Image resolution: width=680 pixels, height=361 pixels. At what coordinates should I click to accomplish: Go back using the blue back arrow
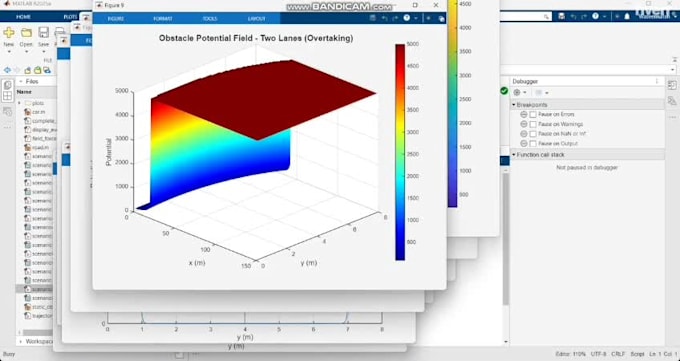click(7, 70)
